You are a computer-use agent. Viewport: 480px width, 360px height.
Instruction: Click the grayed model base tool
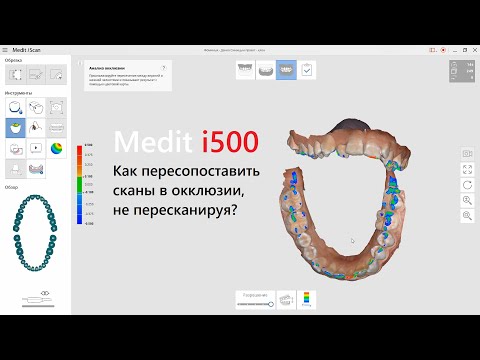pos(15,169)
